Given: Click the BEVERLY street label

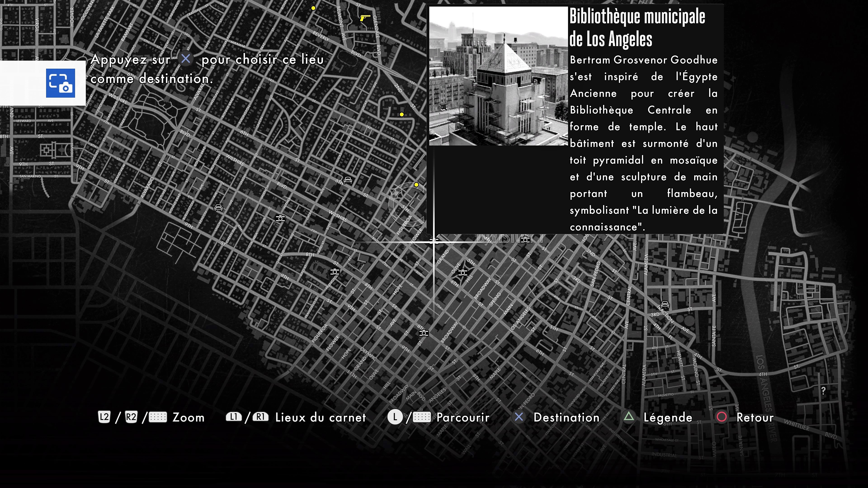Looking at the screenshot, I should point(321,36).
